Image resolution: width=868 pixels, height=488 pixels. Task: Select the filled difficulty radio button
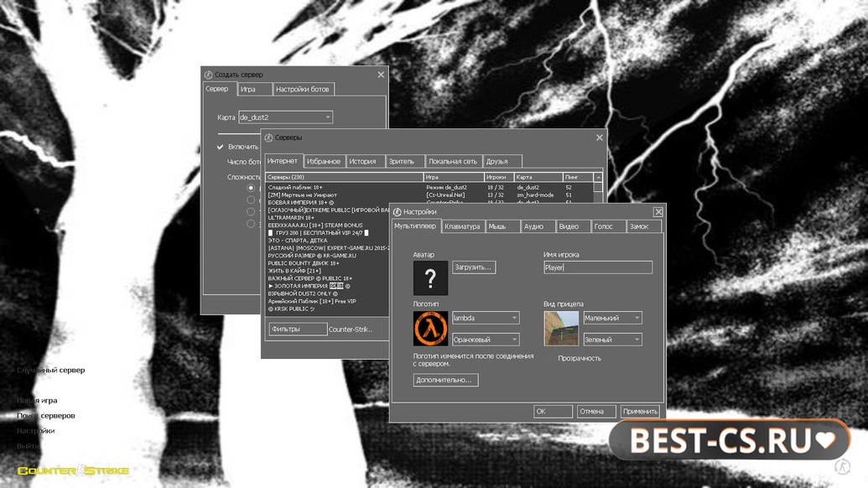click(251, 188)
